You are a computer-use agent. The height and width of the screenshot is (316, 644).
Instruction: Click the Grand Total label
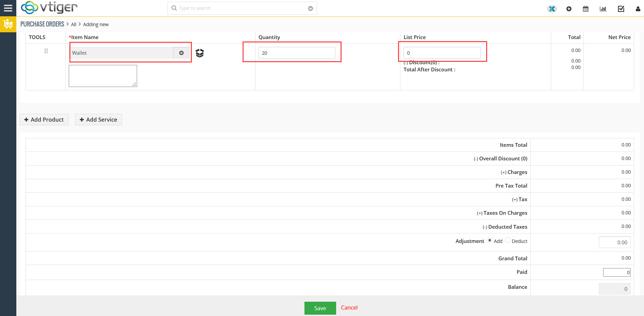point(513,259)
